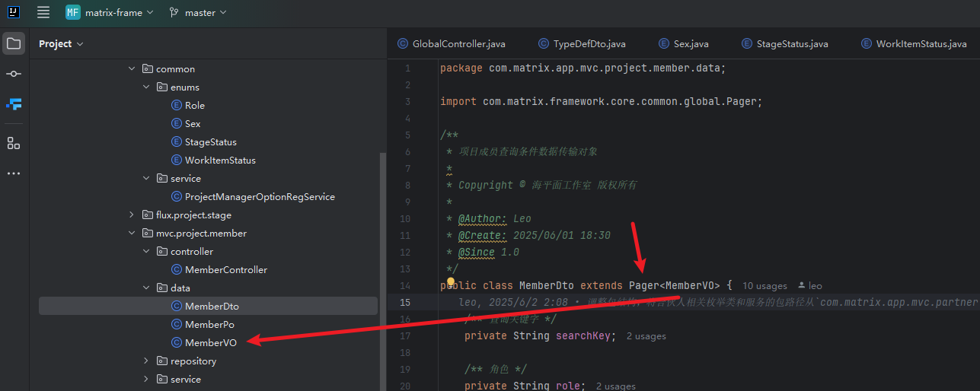Image resolution: width=980 pixels, height=391 pixels.
Task: Click the project tree vertical scrollbar
Action: [383, 266]
